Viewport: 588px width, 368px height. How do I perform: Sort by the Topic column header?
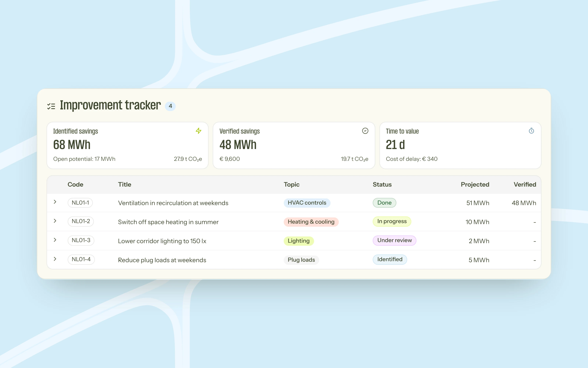point(292,185)
